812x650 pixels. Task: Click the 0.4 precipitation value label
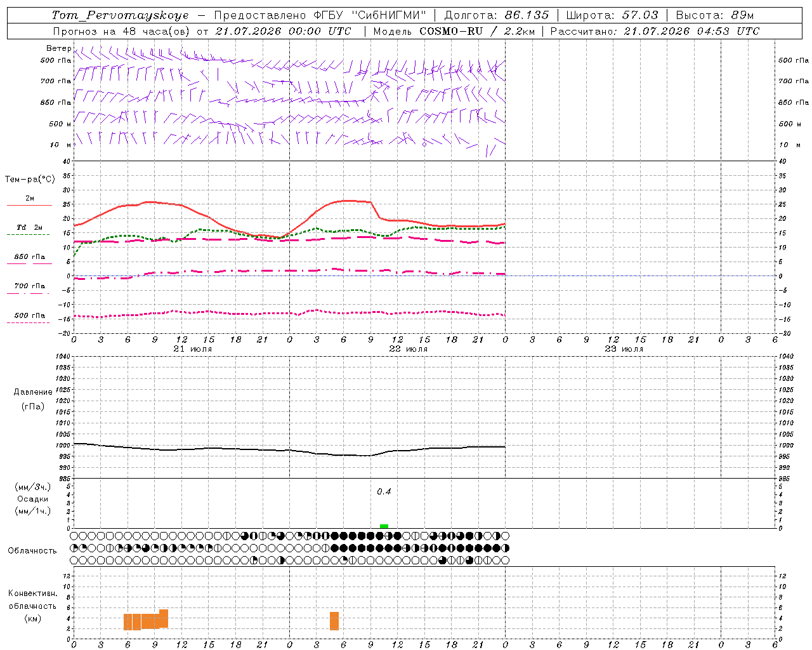pos(384,492)
